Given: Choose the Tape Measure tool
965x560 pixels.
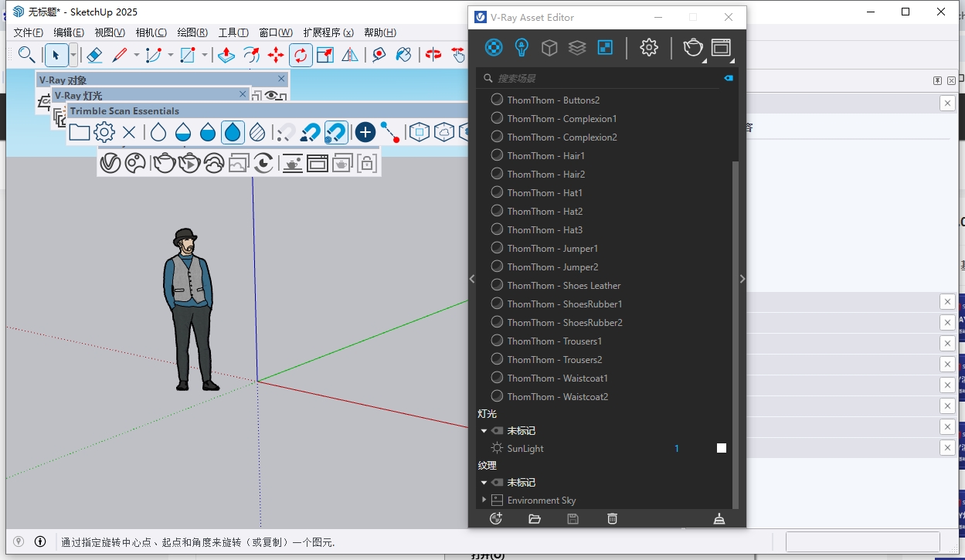Looking at the screenshot, I should click(x=379, y=55).
